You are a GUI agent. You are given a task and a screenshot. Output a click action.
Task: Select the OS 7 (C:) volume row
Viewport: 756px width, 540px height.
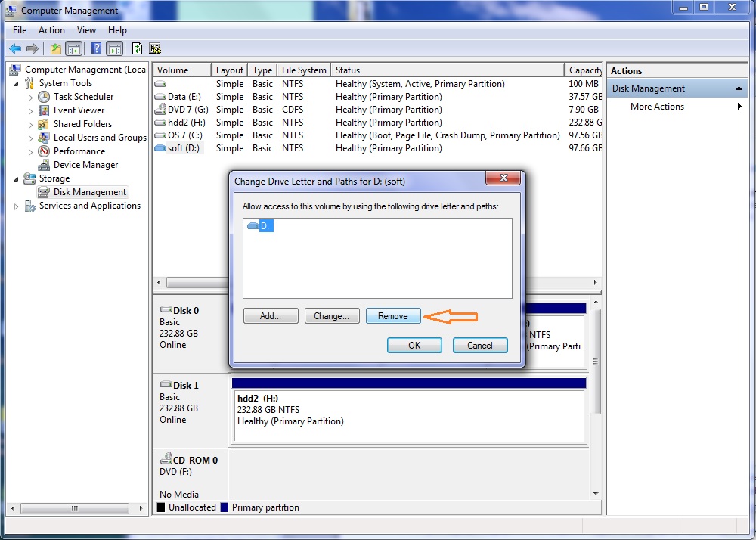click(x=377, y=135)
